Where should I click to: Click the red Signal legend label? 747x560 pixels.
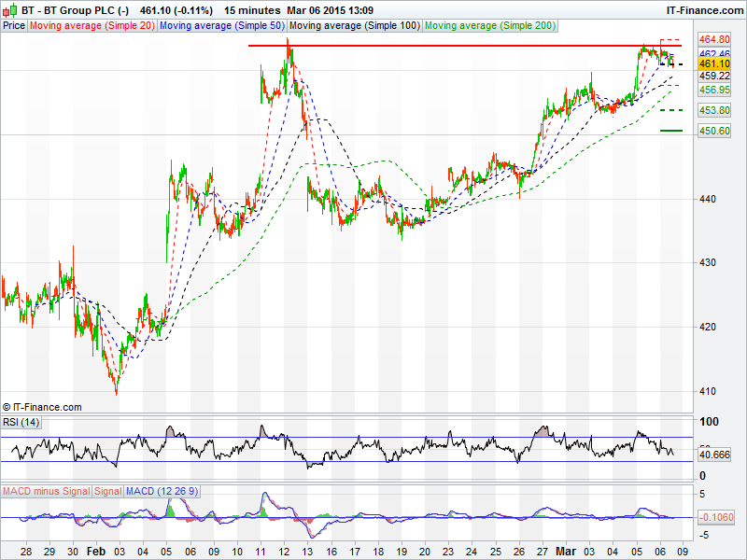pos(107,491)
